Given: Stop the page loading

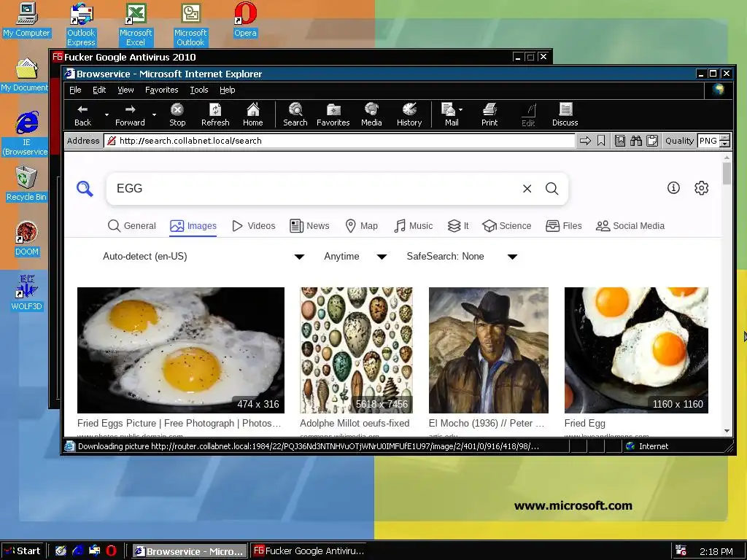Looking at the screenshot, I should [177, 114].
